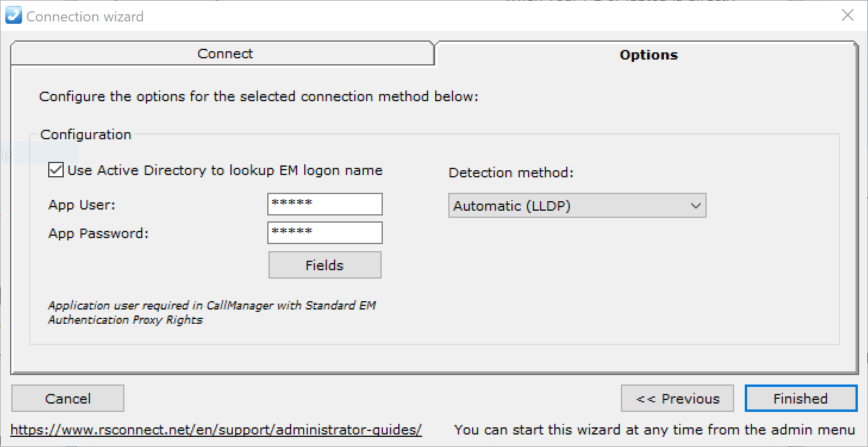Focus the App User input field

(x=325, y=204)
